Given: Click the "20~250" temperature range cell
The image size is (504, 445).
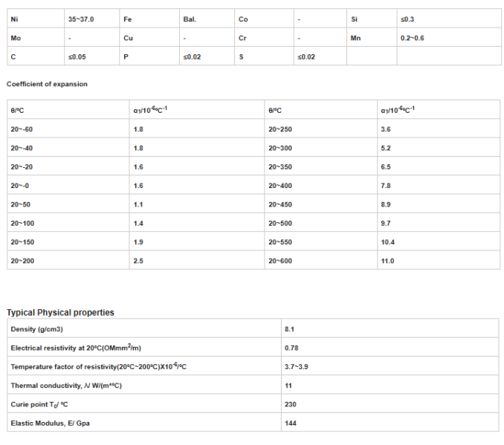Looking at the screenshot, I should (280, 129).
